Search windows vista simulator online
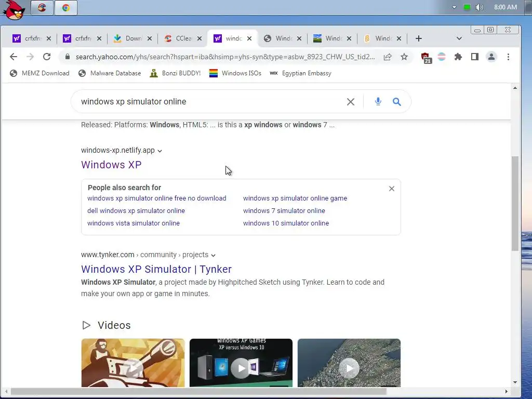Screen dimensions: 532x399 coord(134,223)
